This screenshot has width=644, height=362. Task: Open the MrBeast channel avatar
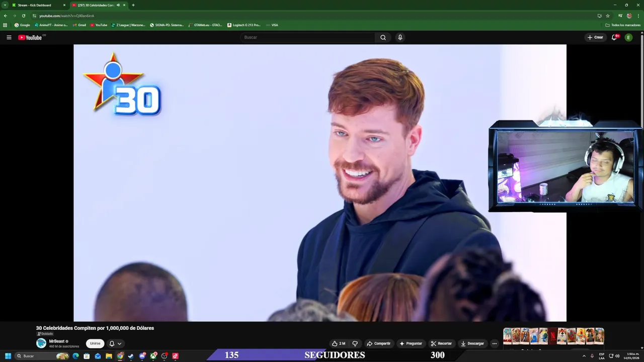[x=41, y=343]
